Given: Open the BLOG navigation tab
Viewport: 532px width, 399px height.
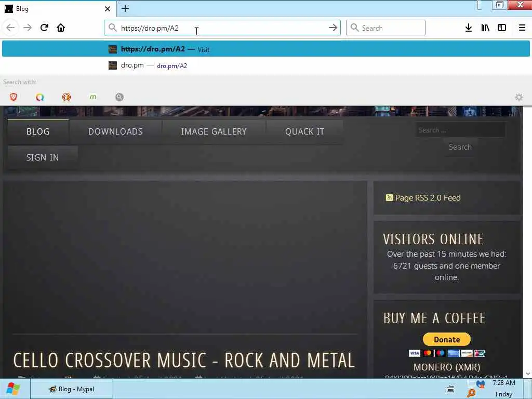Looking at the screenshot, I should pos(38,131).
